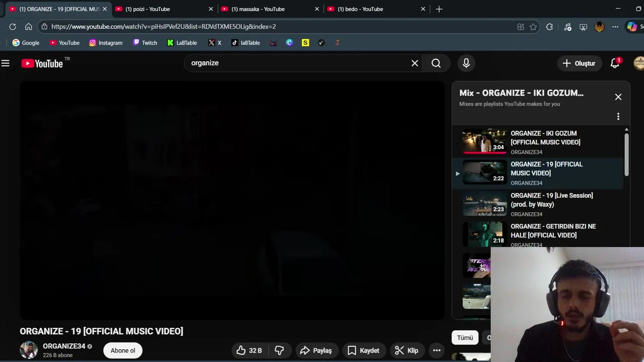This screenshot has width=644, height=362.
Task: Open the YouTube bookmark
Action: 64,43
